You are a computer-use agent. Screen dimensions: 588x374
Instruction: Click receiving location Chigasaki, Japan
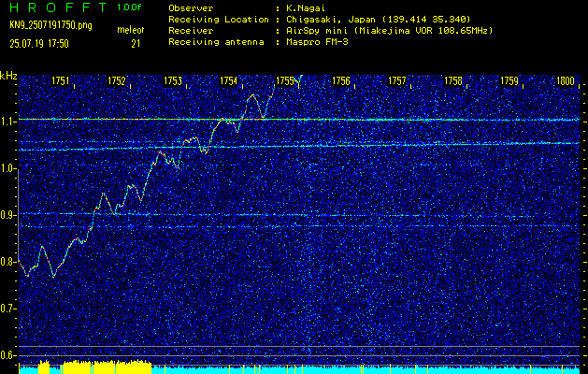[x=378, y=20]
